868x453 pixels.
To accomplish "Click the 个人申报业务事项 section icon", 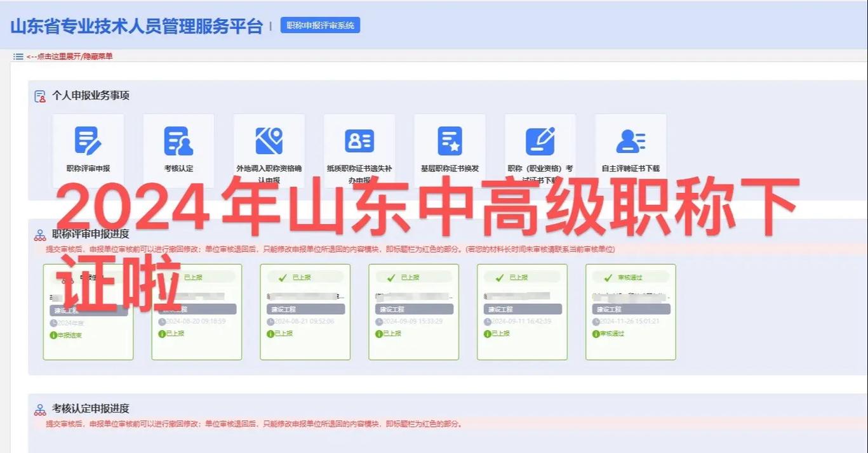I will (x=39, y=95).
